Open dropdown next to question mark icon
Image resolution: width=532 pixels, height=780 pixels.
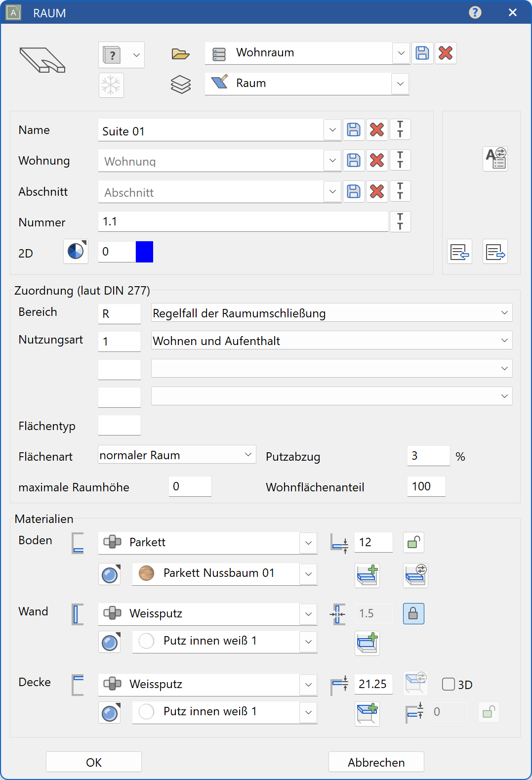tap(136, 55)
